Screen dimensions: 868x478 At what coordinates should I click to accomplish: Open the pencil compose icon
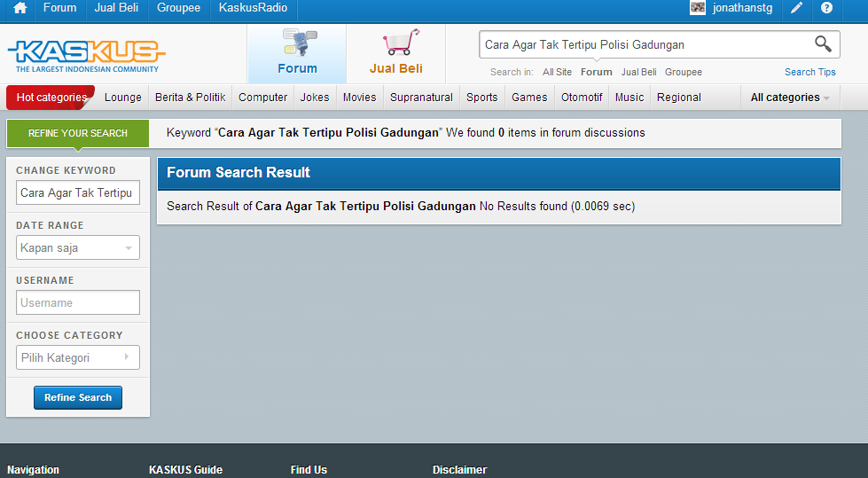click(796, 8)
